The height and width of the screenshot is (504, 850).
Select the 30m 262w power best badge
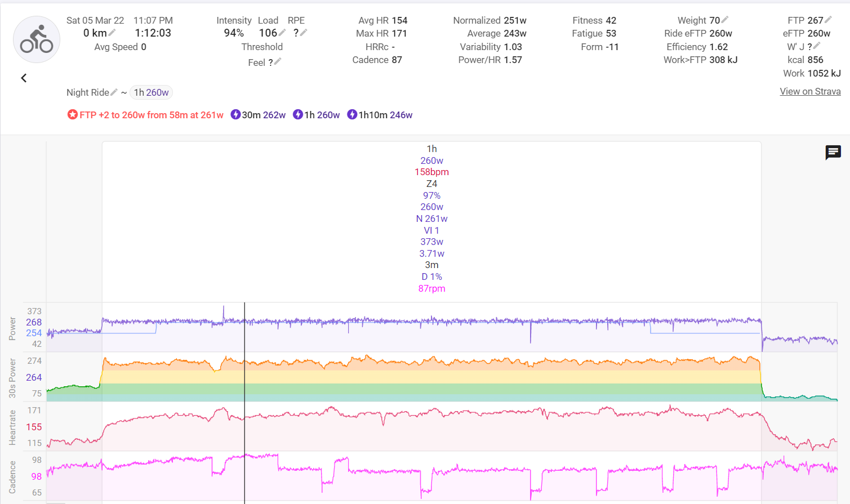pyautogui.click(x=258, y=115)
